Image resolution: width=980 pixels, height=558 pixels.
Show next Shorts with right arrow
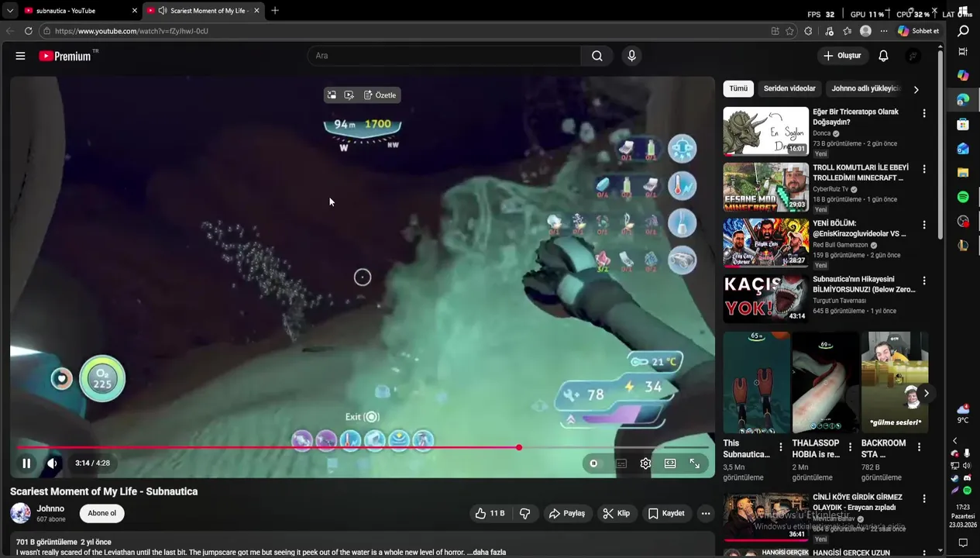(926, 394)
